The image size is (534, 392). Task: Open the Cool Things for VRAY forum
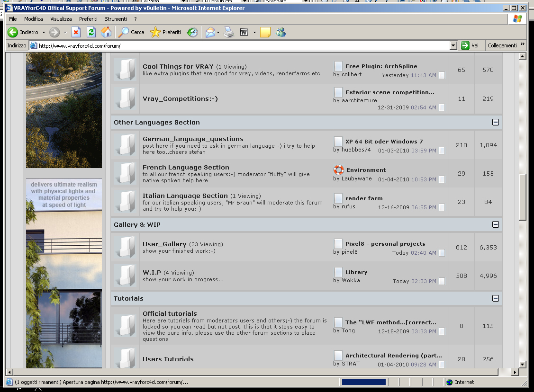178,66
